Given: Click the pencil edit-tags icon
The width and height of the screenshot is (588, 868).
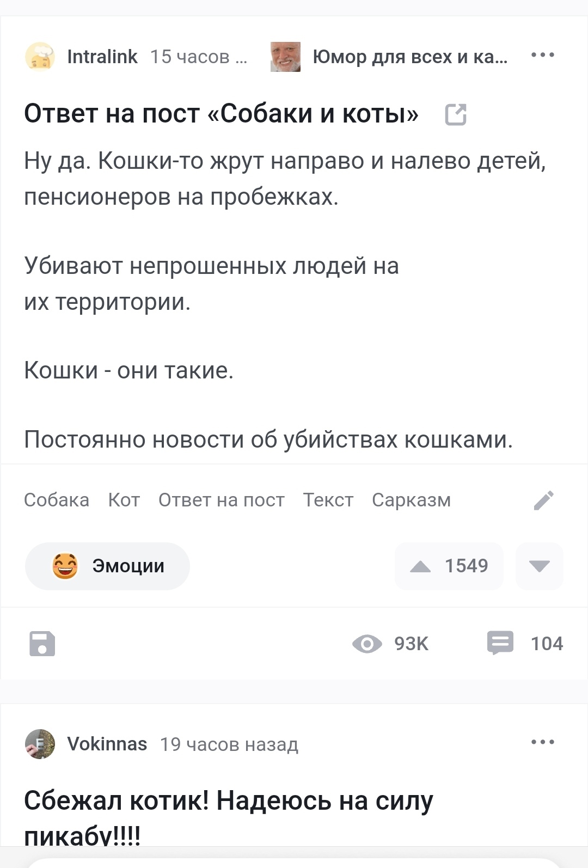Looking at the screenshot, I should [x=544, y=500].
